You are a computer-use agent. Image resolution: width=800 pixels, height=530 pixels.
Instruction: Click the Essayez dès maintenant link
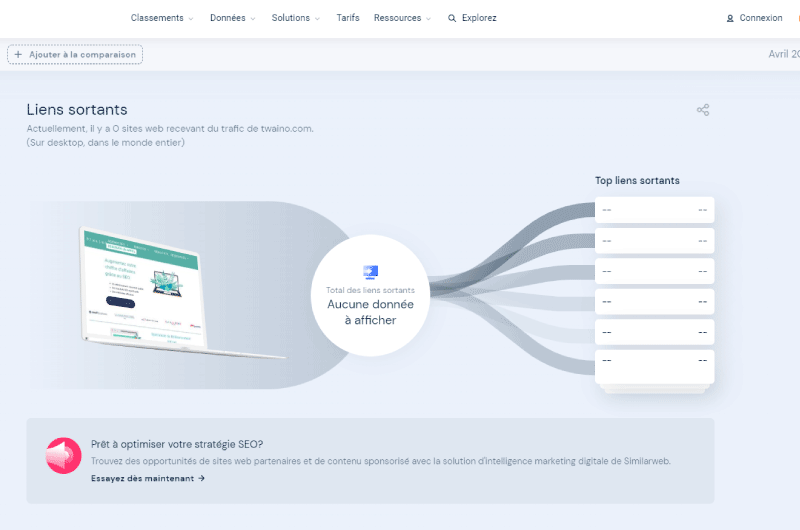point(148,478)
